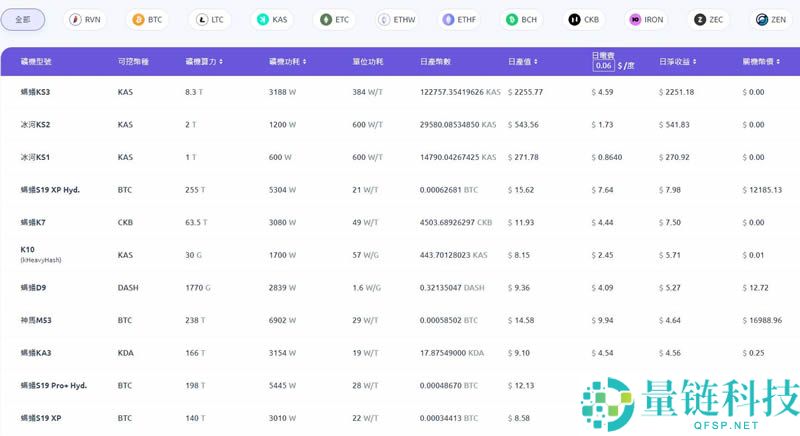Screen dimensions: 800x436
Task: Filter miners by ETHF coin
Action: 459,20
